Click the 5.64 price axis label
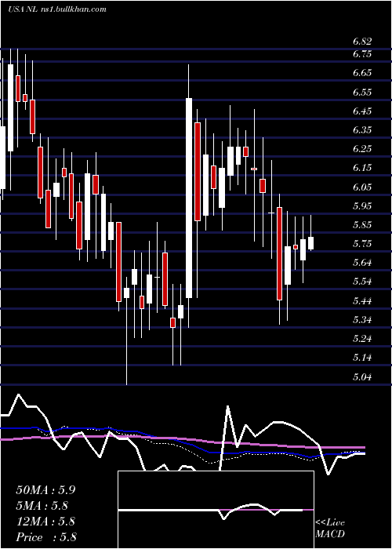Image resolution: width=392 pixels, height=549 pixels. (x=362, y=263)
